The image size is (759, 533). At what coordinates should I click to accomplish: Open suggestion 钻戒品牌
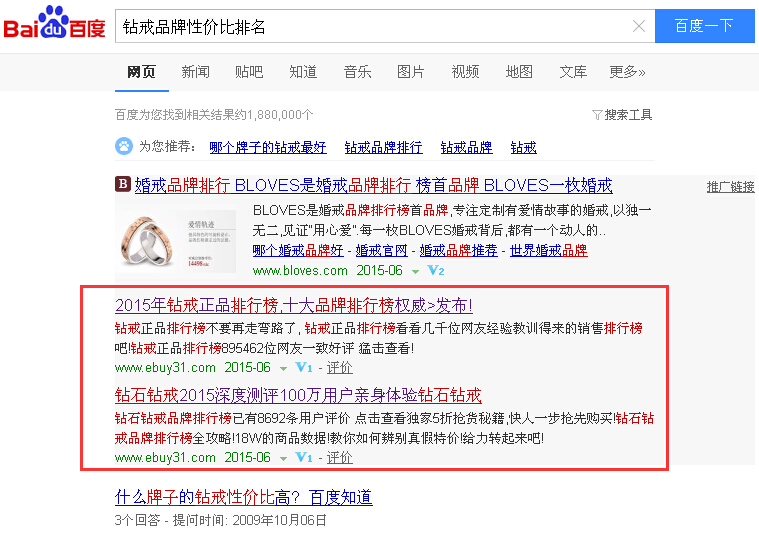tap(467, 147)
